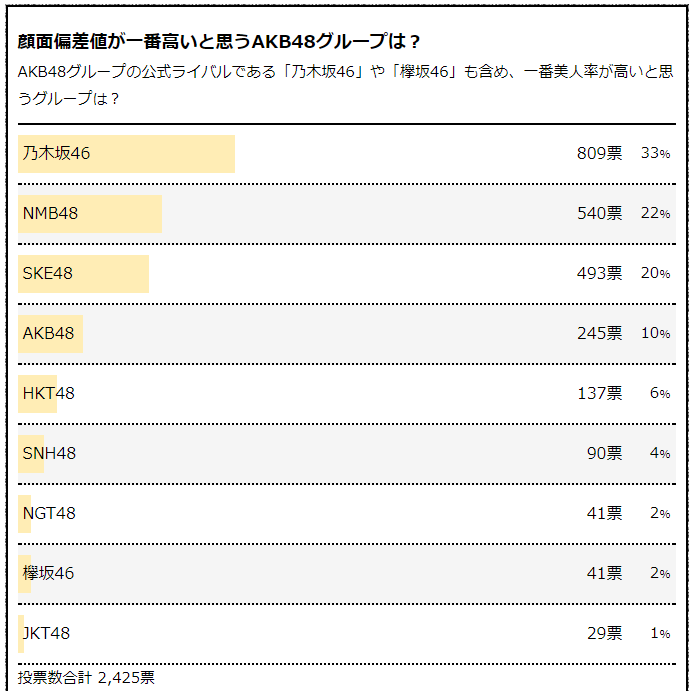Viewport: 695px width, 691px height.
Task: Click the 33% percentage for 乃木坂46
Action: (x=655, y=154)
